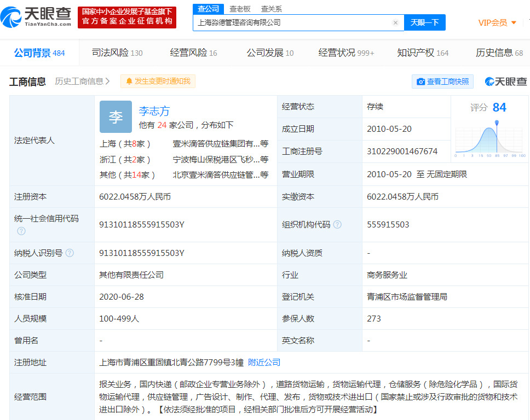Screen dimensions: 530x420
Task: Click the 发生变更时通知我 button
Action: click(x=158, y=81)
